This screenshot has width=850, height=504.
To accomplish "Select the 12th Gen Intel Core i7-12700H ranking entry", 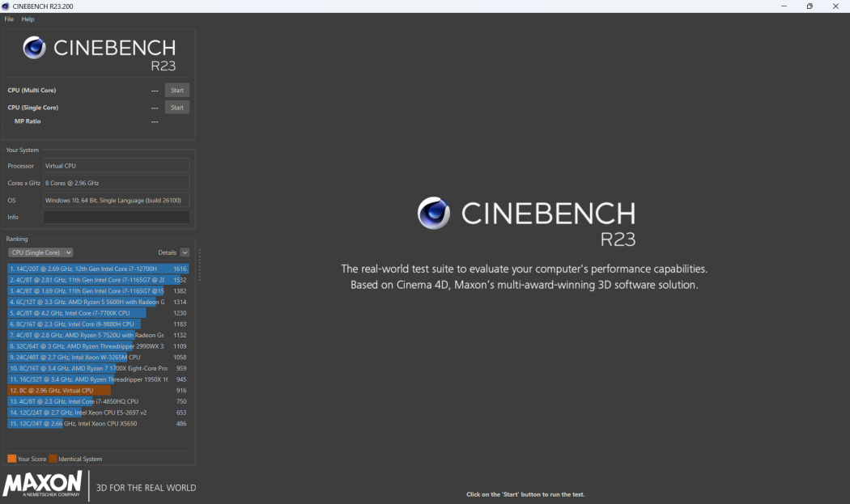I will coord(89,269).
